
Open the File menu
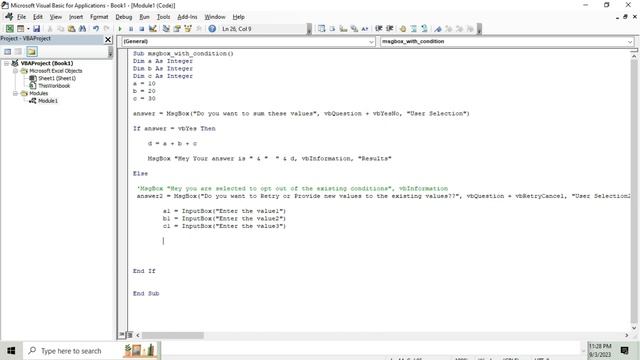pyautogui.click(x=21, y=17)
